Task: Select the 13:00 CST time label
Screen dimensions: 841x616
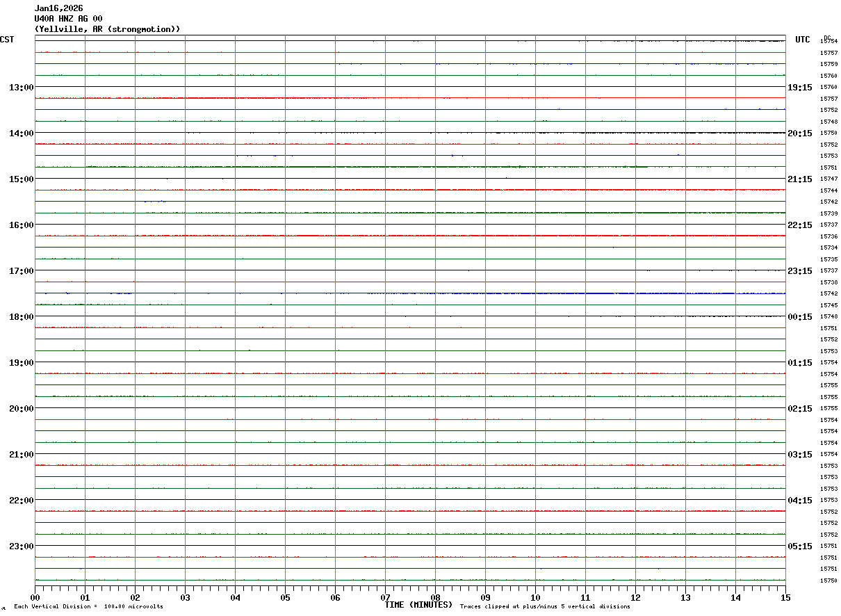Action: coord(22,88)
